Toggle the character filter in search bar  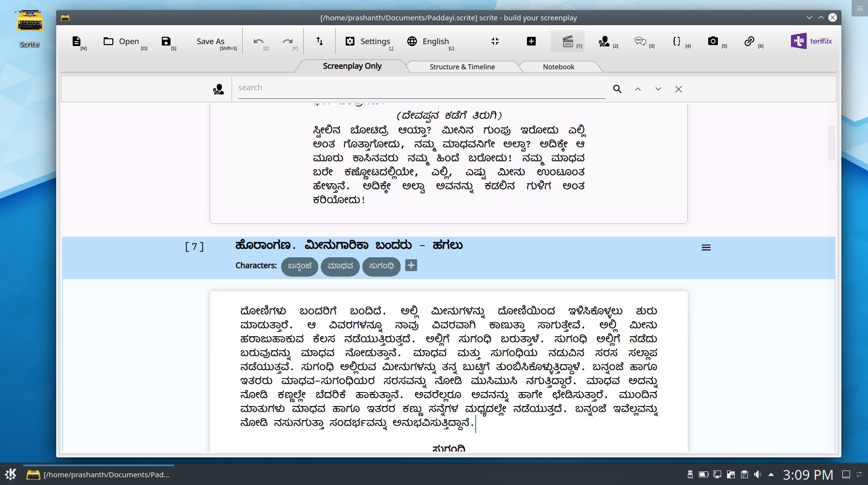point(218,89)
